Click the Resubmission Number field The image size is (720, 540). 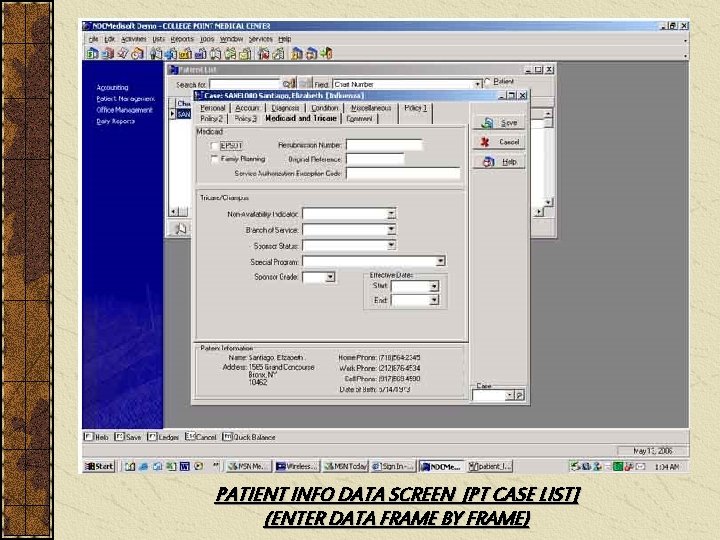384,145
